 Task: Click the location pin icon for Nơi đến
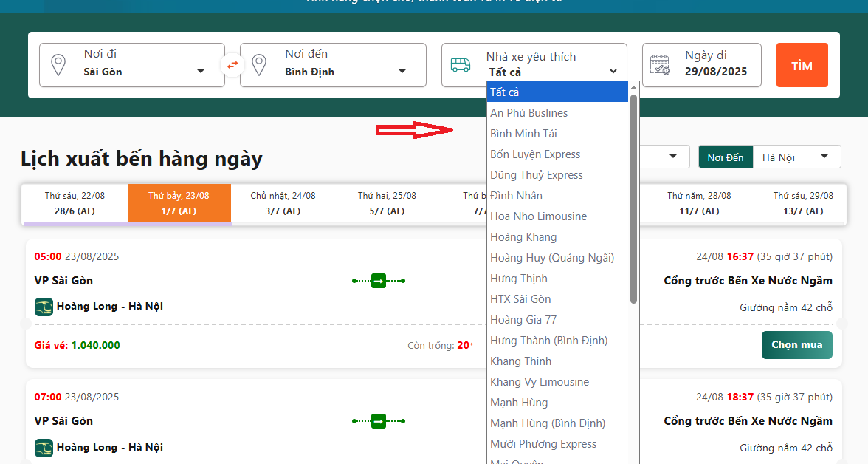pyautogui.click(x=259, y=65)
